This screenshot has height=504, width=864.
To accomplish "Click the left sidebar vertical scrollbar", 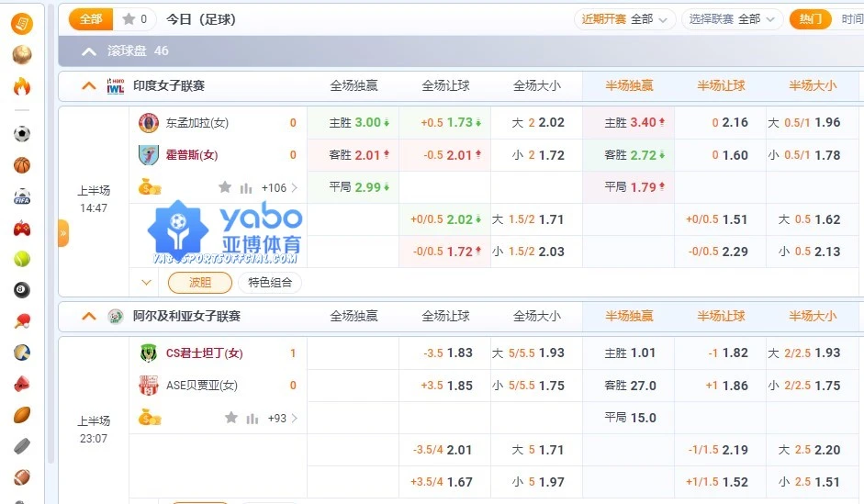I will pos(50,233).
